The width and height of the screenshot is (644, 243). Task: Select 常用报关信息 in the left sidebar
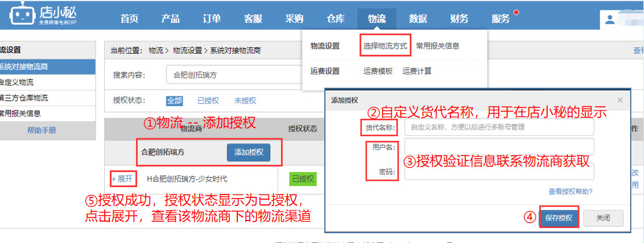[48, 114]
